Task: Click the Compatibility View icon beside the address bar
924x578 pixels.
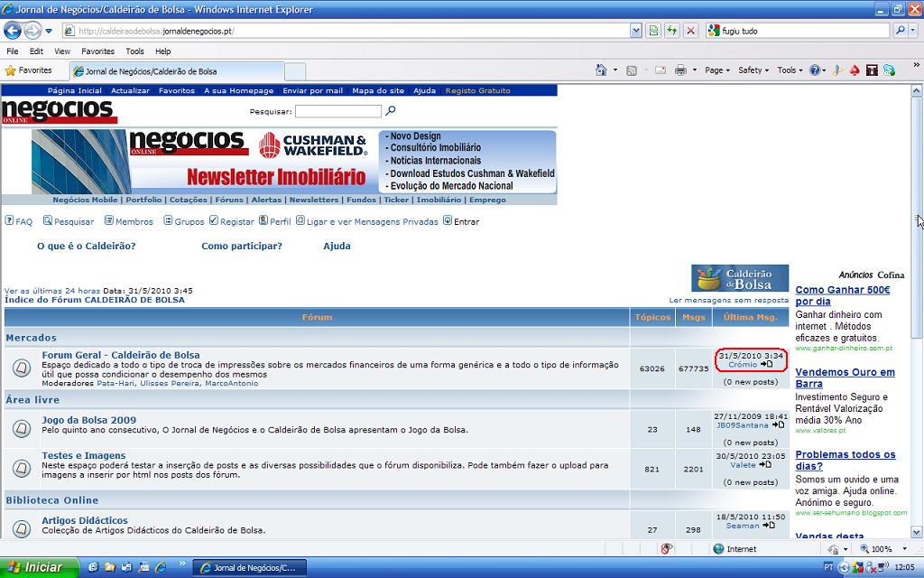Action: click(x=653, y=31)
